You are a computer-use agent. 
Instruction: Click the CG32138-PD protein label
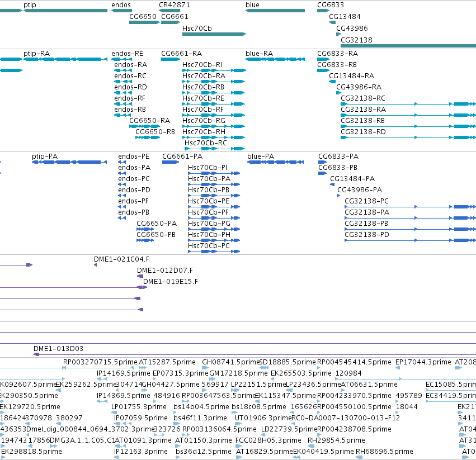(x=367, y=235)
